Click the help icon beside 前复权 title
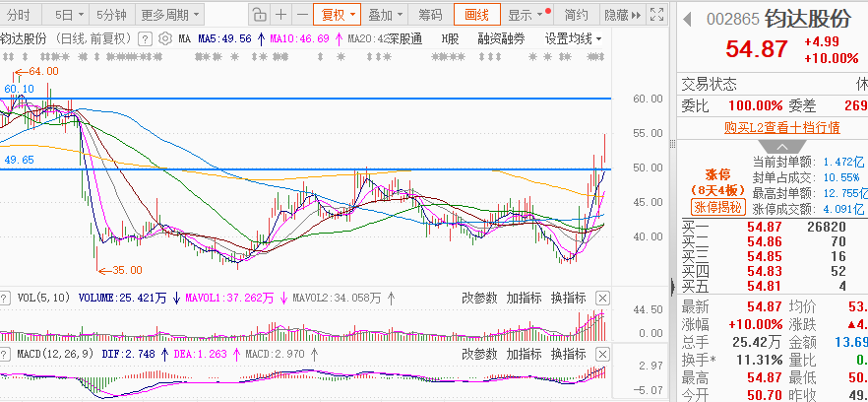This screenshot has width=868, height=402. click(x=145, y=38)
